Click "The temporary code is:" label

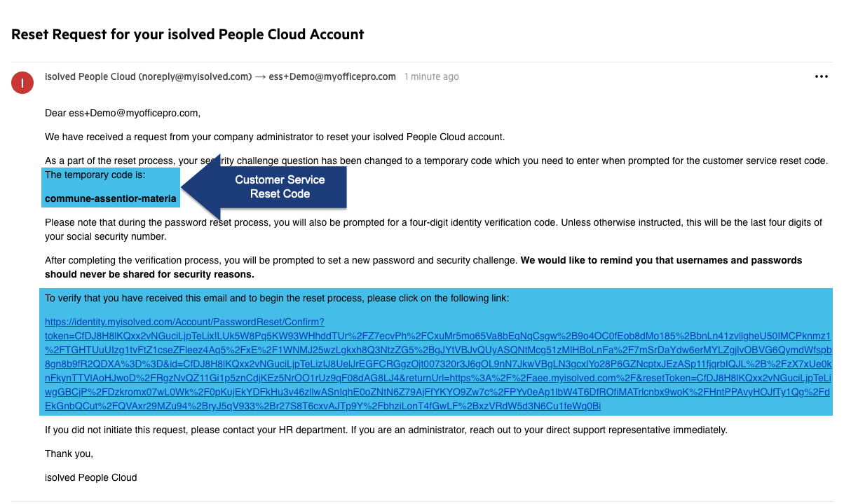coord(95,175)
